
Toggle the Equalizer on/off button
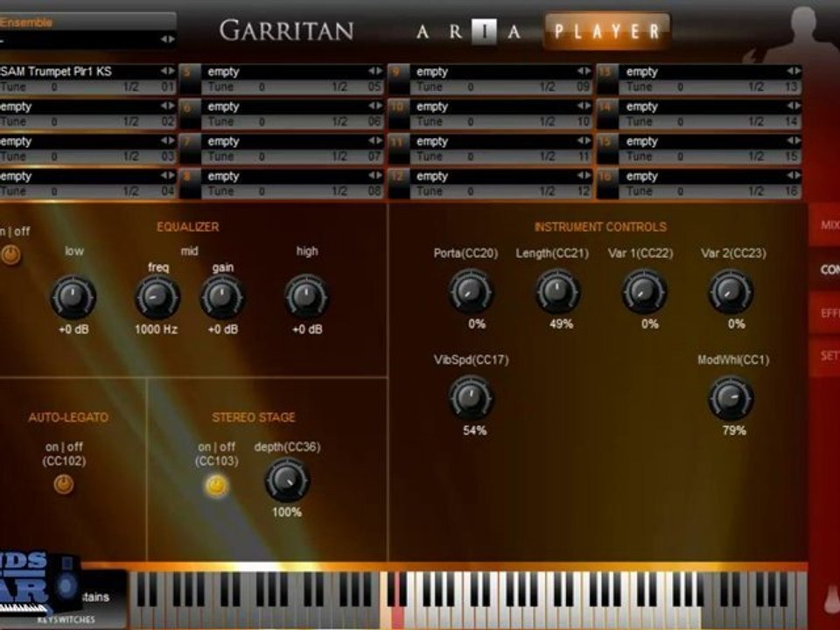point(10,255)
